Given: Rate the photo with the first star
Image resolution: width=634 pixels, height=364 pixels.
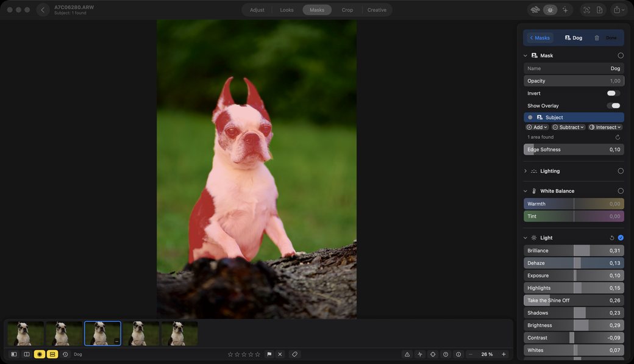Looking at the screenshot, I should click(x=230, y=354).
